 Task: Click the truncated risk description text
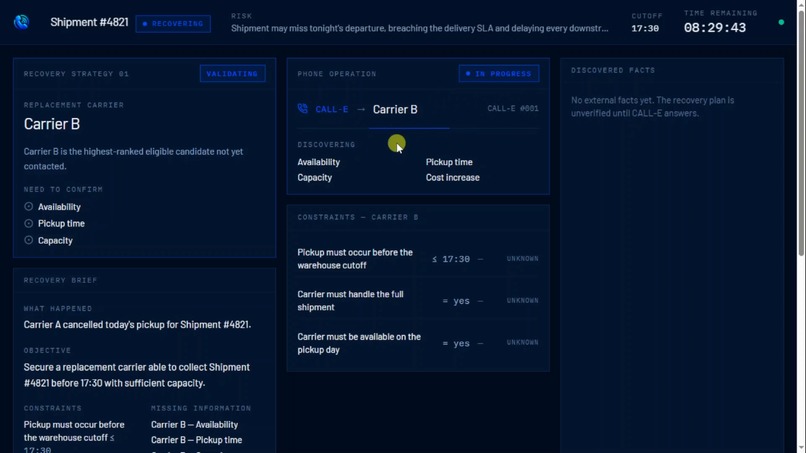click(x=419, y=28)
